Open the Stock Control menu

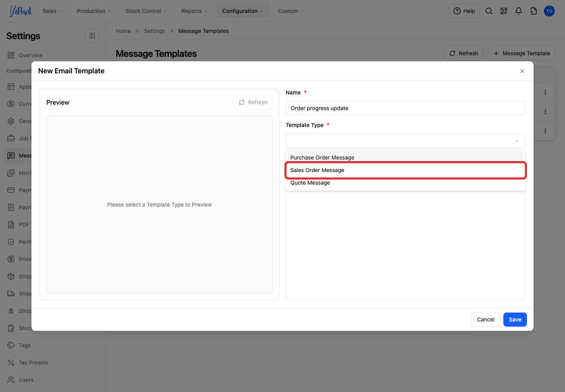[x=146, y=11]
